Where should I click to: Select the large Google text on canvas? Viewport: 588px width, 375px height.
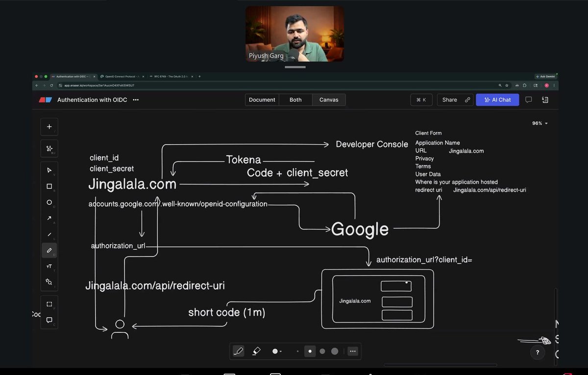tap(360, 230)
